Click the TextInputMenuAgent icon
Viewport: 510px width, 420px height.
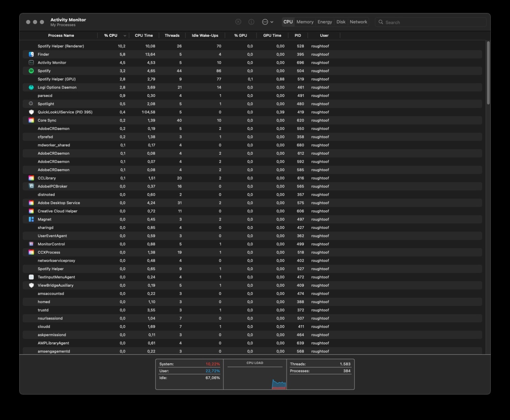[x=31, y=277]
